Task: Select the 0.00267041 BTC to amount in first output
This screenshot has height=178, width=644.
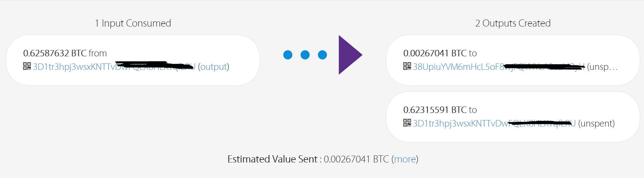Action: coord(440,53)
